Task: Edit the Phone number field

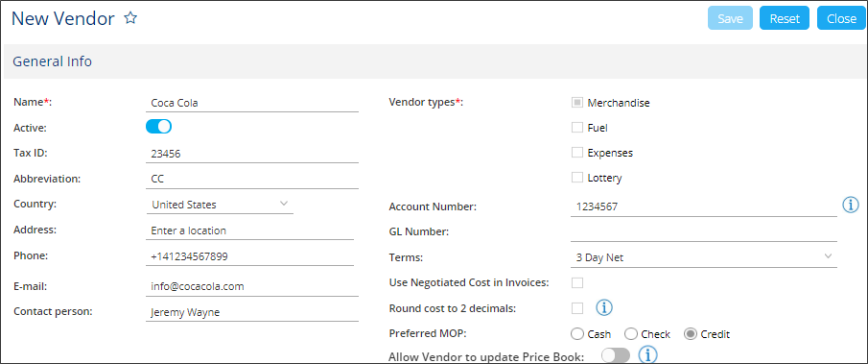Action: pos(249,256)
